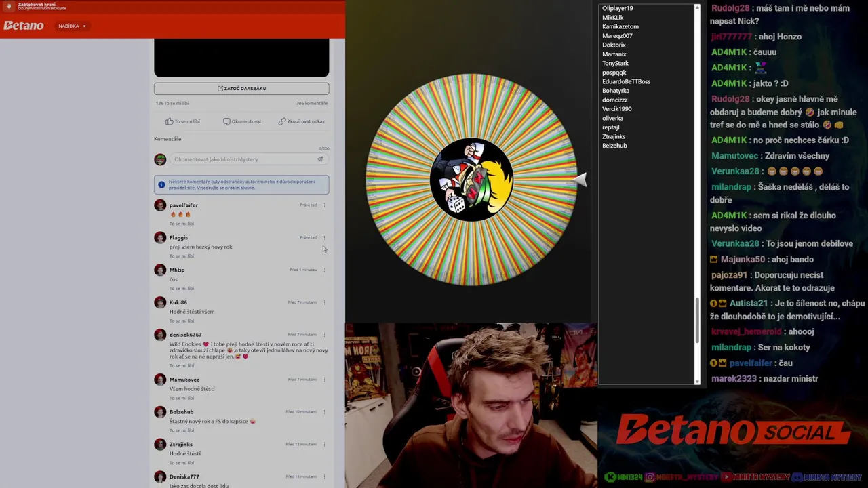Select Martanix in the wheel name list
The width and height of the screenshot is (868, 488).
point(614,54)
